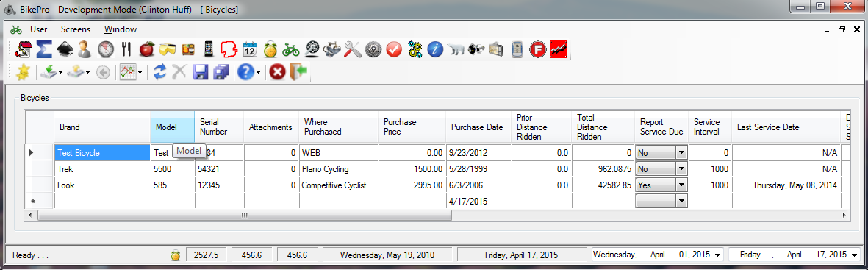The width and height of the screenshot is (868, 270).
Task: Select the Look brand cell
Action: 102,185
